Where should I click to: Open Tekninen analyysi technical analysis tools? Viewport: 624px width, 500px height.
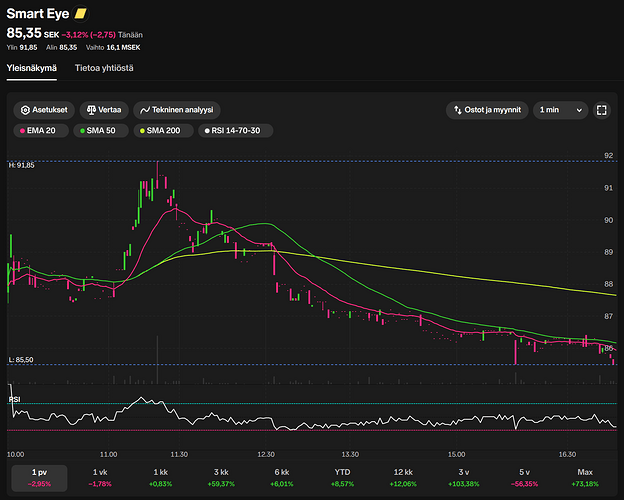point(177,110)
